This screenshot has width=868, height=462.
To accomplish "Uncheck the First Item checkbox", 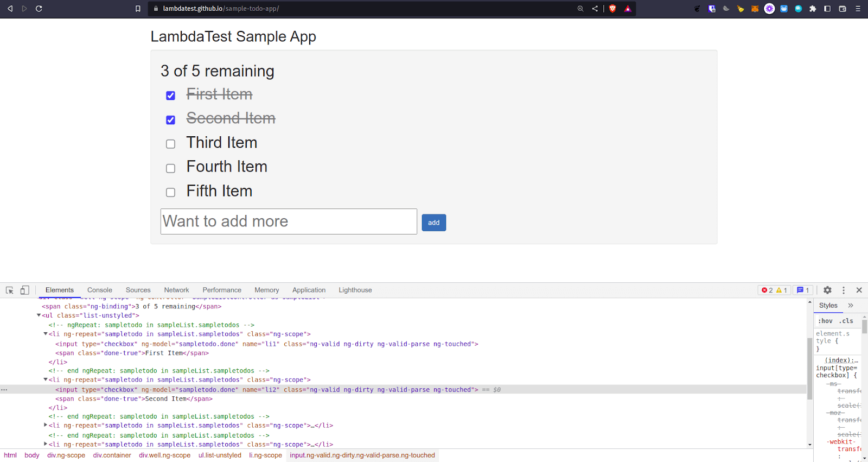I will pyautogui.click(x=170, y=96).
